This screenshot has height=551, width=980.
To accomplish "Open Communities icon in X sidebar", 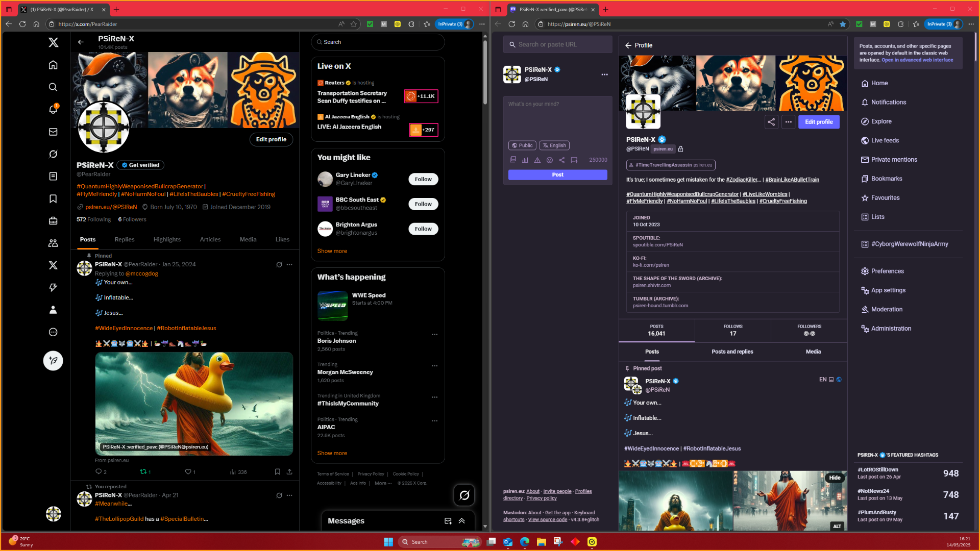I will click(53, 243).
